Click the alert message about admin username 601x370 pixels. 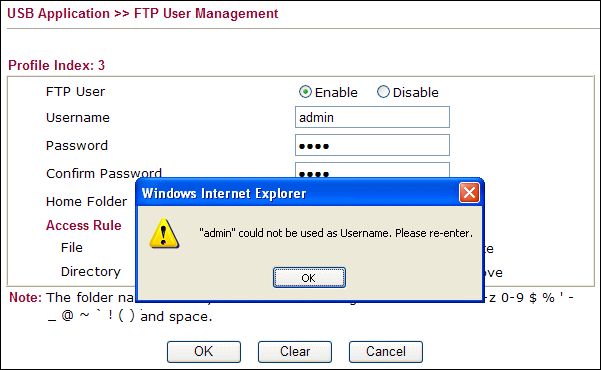336,233
